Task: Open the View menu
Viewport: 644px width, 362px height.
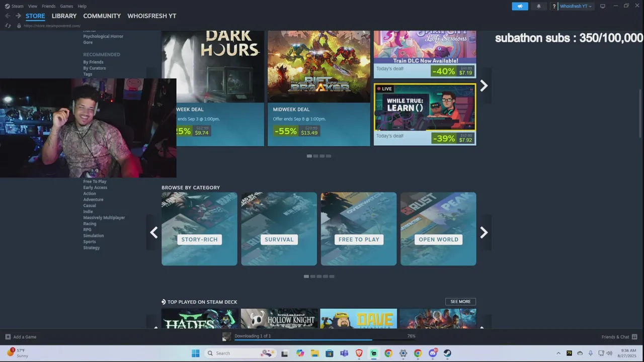Action: pyautogui.click(x=33, y=6)
